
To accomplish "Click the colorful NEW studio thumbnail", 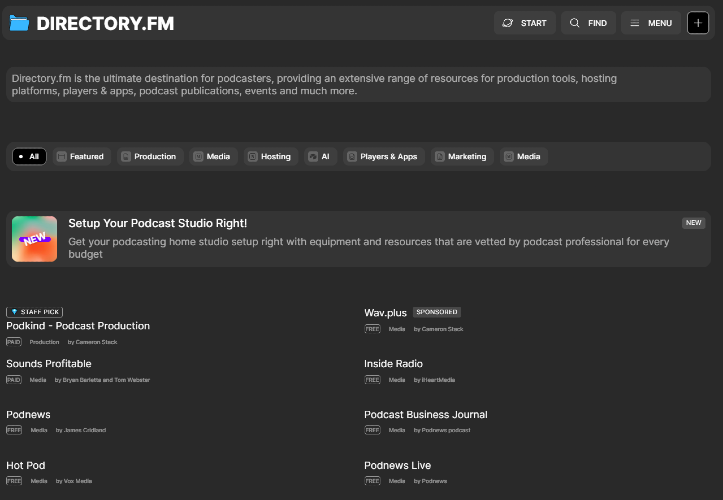I will click(x=35, y=239).
